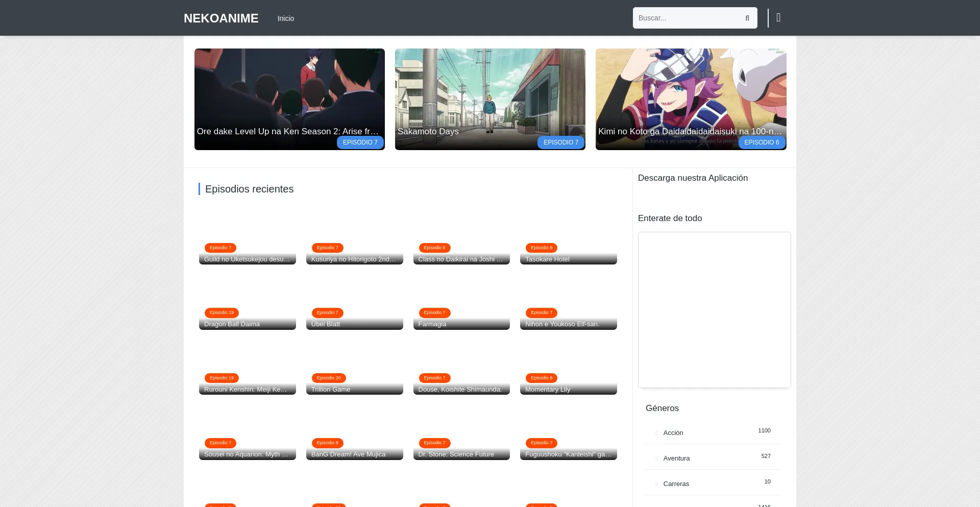Open the user icon in header

(778, 18)
